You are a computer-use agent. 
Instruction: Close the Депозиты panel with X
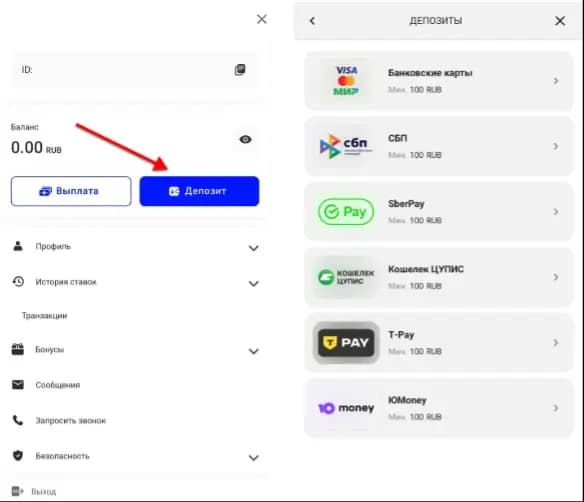tap(560, 21)
